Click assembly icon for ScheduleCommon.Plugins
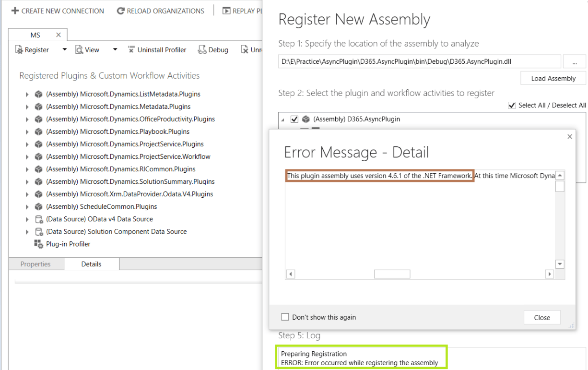The width and height of the screenshot is (588, 370). (x=39, y=206)
